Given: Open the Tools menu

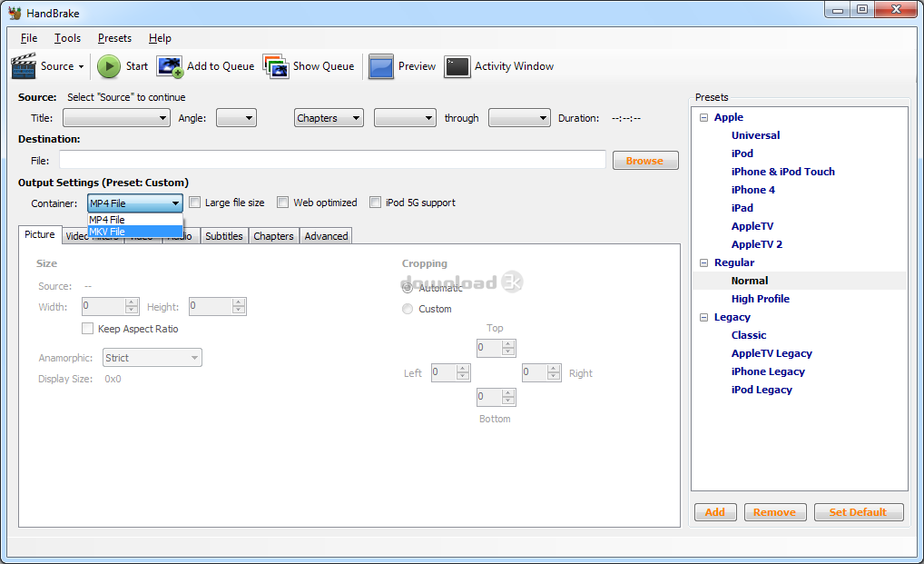Looking at the screenshot, I should (x=67, y=38).
